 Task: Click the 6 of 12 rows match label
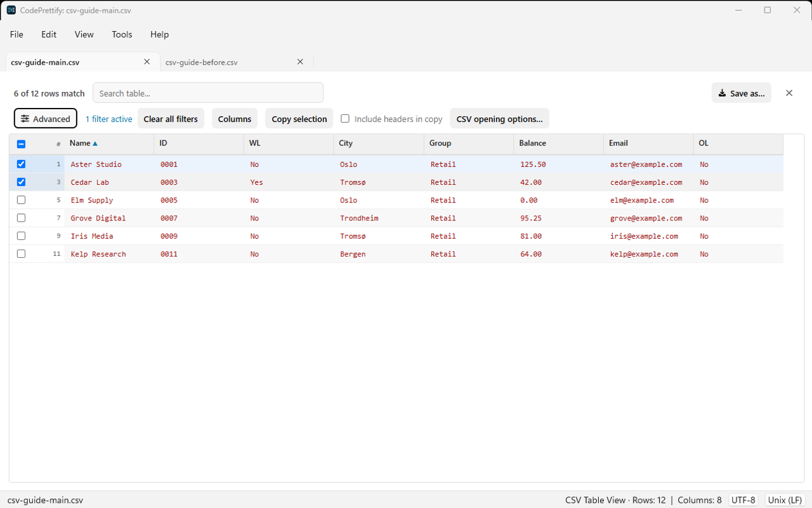point(49,93)
